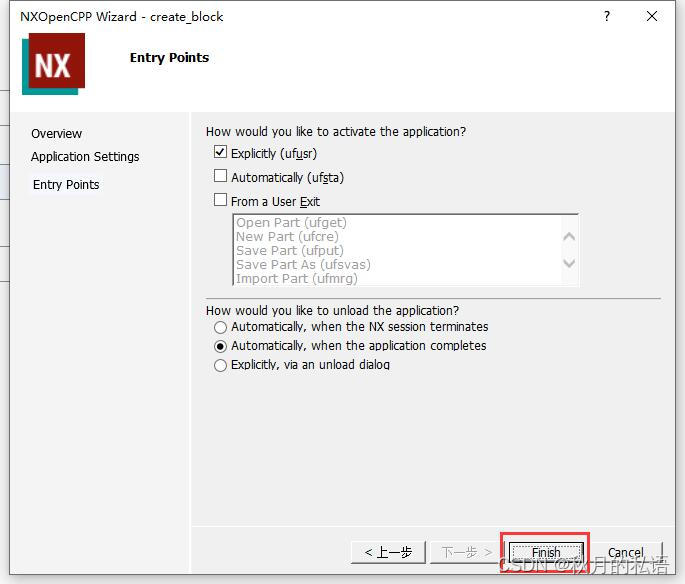Go to Application Settings page
This screenshot has height=584, width=685.
coord(85,157)
